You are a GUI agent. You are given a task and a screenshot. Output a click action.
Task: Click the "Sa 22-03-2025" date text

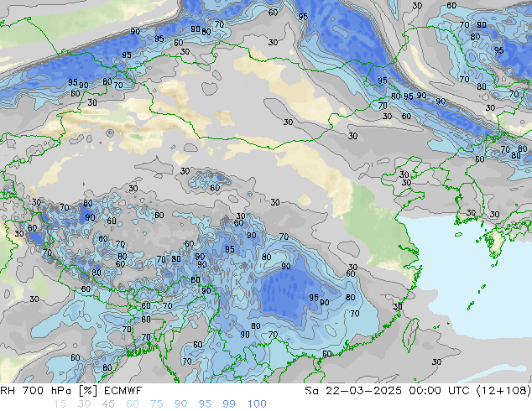353,391
